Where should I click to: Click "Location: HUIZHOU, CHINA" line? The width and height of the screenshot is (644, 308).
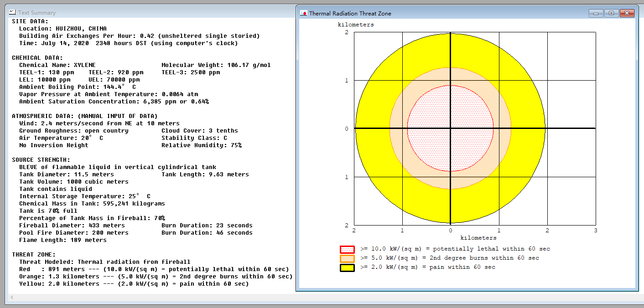pos(63,29)
